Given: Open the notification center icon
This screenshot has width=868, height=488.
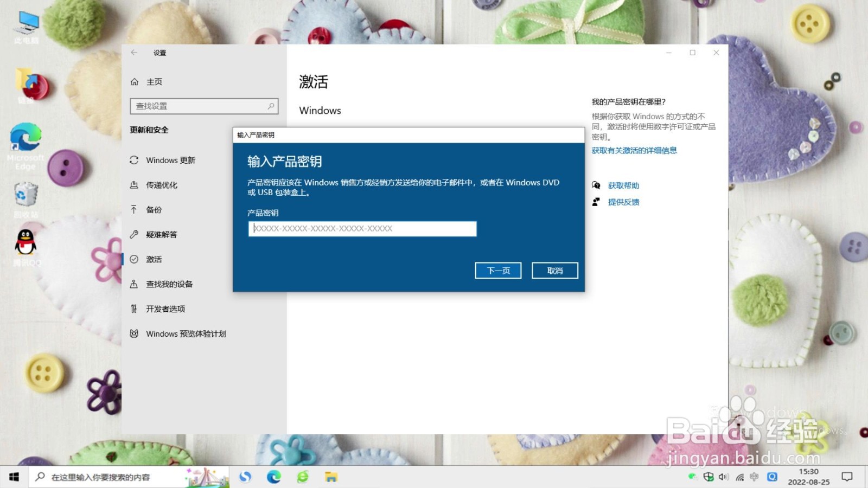Looking at the screenshot, I should pyautogui.click(x=847, y=477).
